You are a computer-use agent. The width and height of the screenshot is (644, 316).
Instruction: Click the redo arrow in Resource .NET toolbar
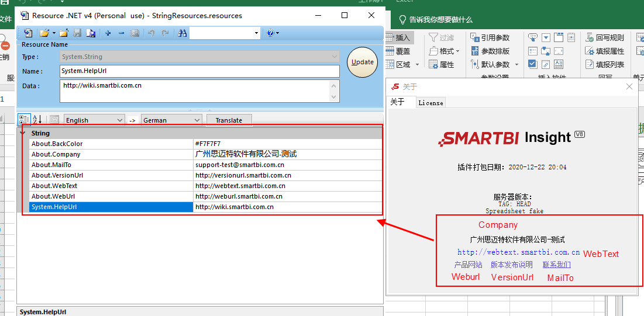[165, 33]
